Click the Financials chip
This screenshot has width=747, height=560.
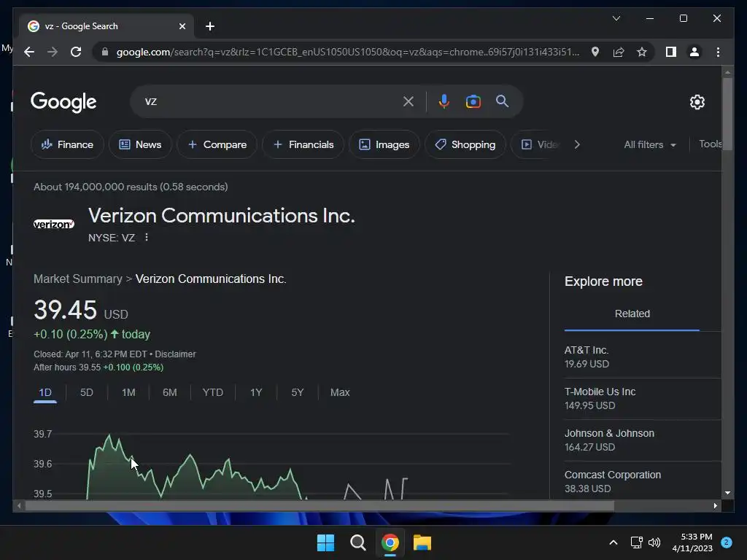point(303,144)
